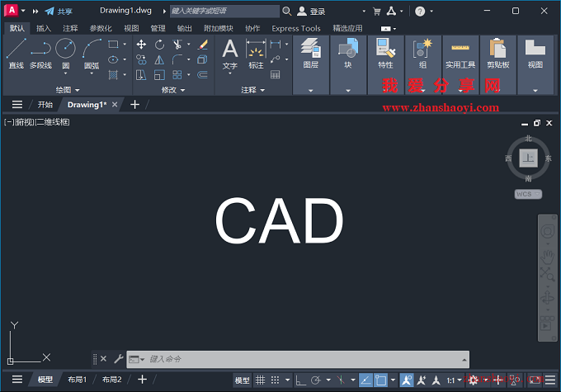The height and width of the screenshot is (392, 561).
Task: Activate the Scale tool
Action: 159,75
